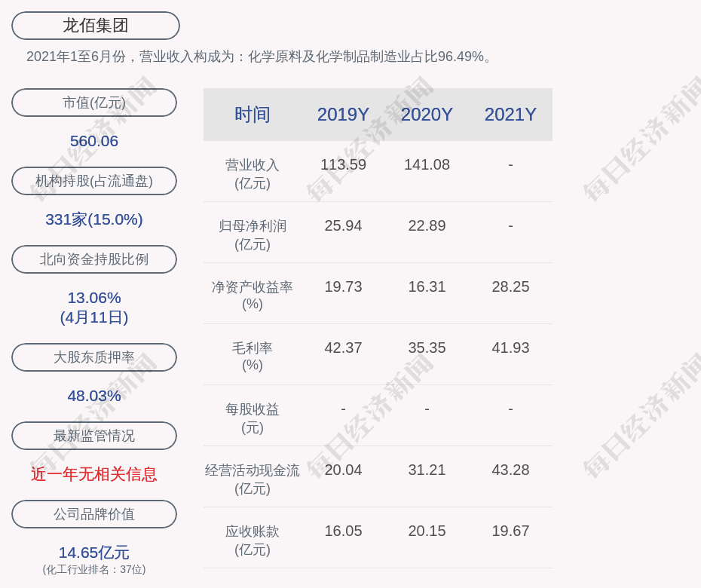
Task: Click the 2021年1至6月份 revenue composition sentence
Action: click(x=260, y=57)
